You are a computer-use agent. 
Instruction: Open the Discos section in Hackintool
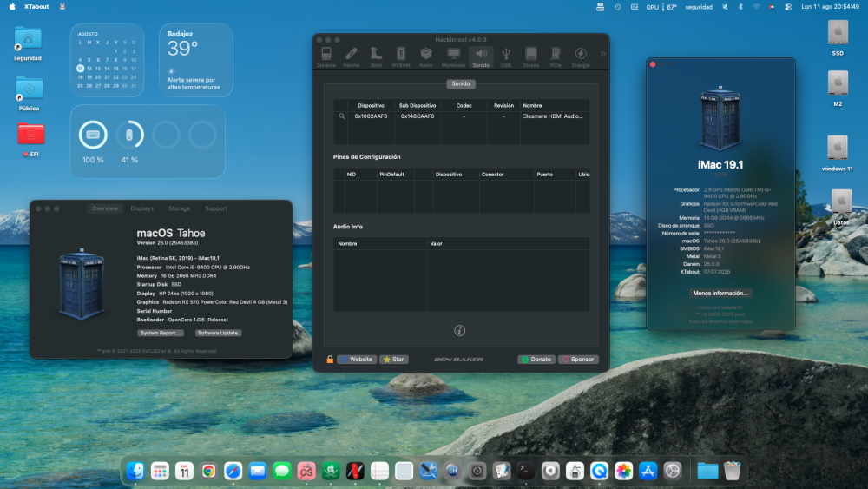tap(531, 57)
